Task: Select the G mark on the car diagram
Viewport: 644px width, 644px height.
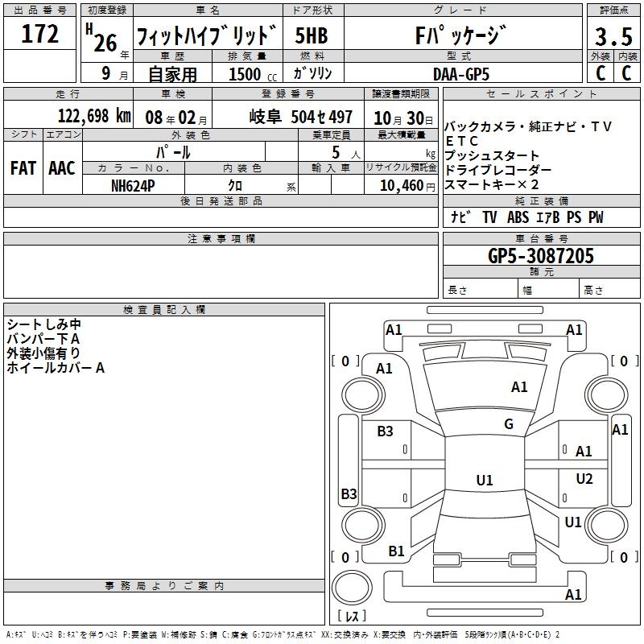Action: click(509, 424)
